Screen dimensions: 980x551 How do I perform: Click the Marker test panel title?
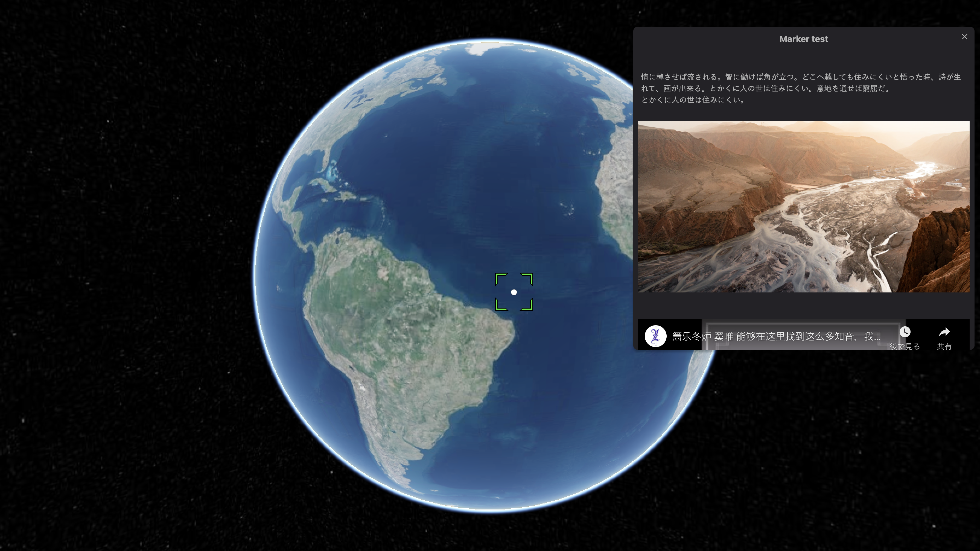[803, 39]
